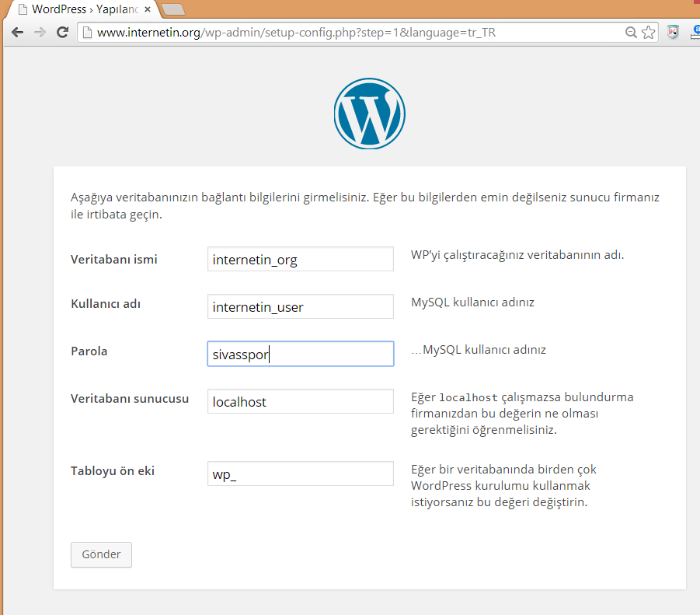Click the 'Parola' label

coord(89,351)
